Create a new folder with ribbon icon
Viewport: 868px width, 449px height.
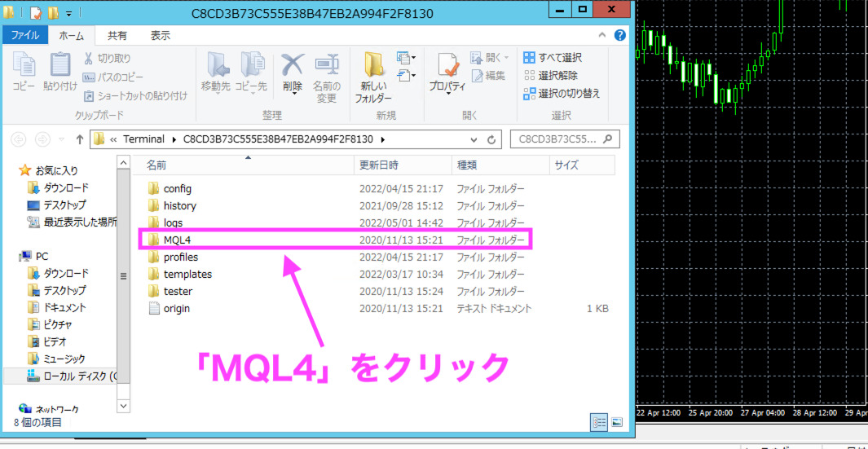[373, 68]
